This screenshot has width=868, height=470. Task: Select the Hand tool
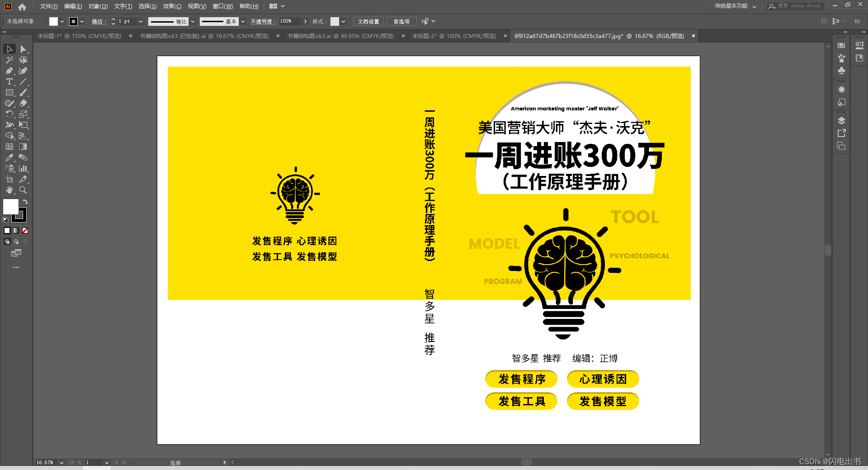click(9, 190)
